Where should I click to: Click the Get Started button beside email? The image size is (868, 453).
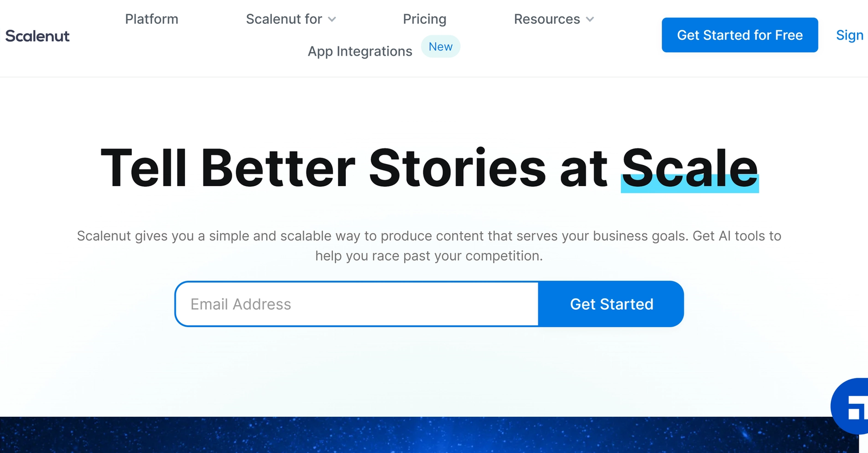611,304
